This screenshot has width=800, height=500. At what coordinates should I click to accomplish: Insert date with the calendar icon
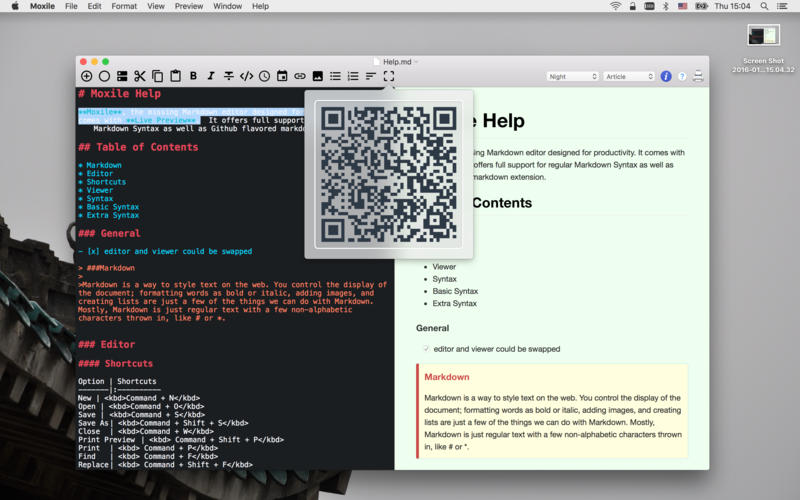(x=282, y=76)
